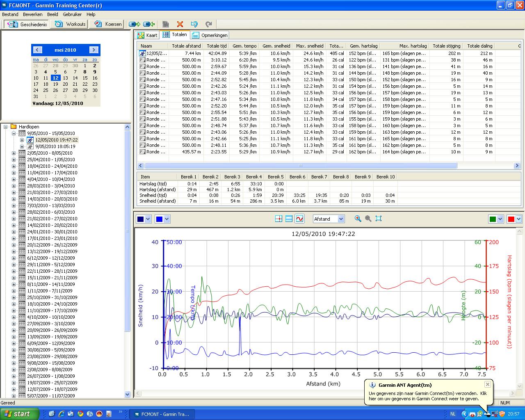This screenshot has width=525, height=420.
Task: Open the Bewerken menu
Action: [x=33, y=14]
